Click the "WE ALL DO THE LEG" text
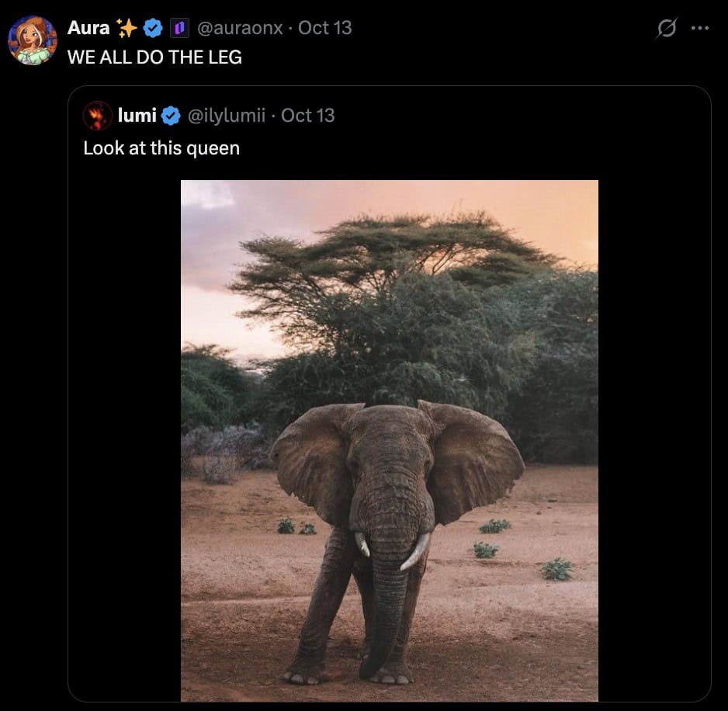Image resolution: width=728 pixels, height=711 pixels. 154,57
